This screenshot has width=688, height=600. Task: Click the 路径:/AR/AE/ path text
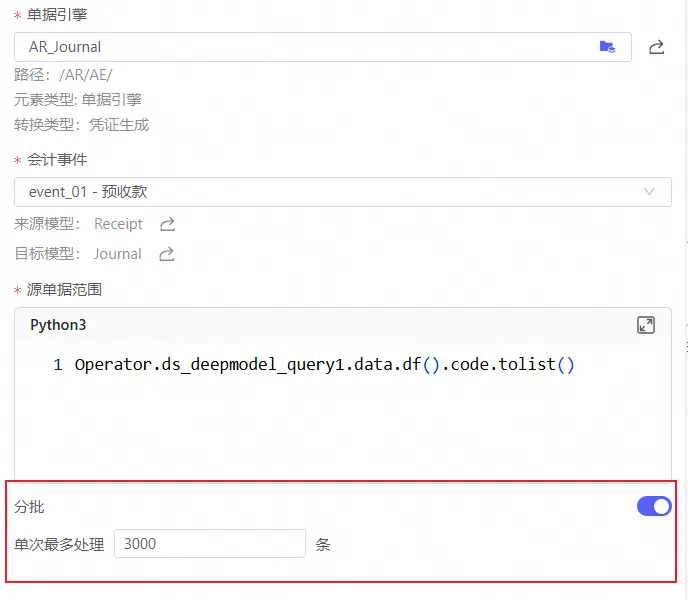click(x=62, y=75)
